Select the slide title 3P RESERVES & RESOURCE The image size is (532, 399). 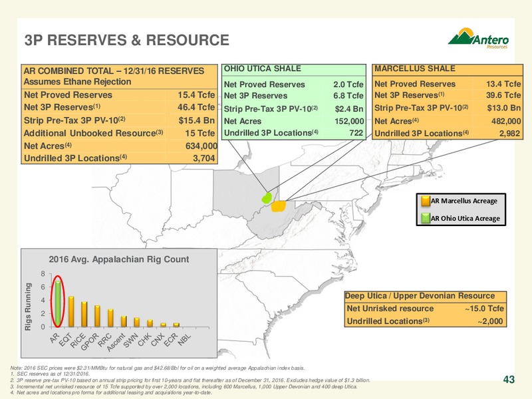[127, 40]
